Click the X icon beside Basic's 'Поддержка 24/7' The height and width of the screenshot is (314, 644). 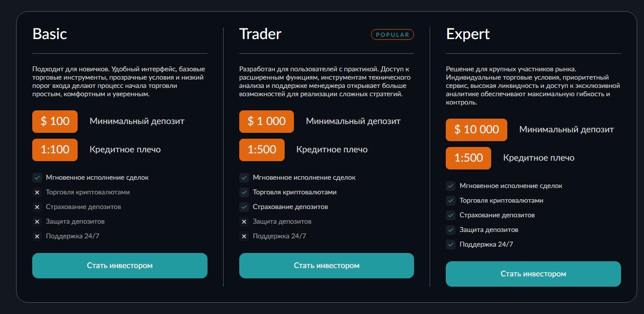[37, 236]
